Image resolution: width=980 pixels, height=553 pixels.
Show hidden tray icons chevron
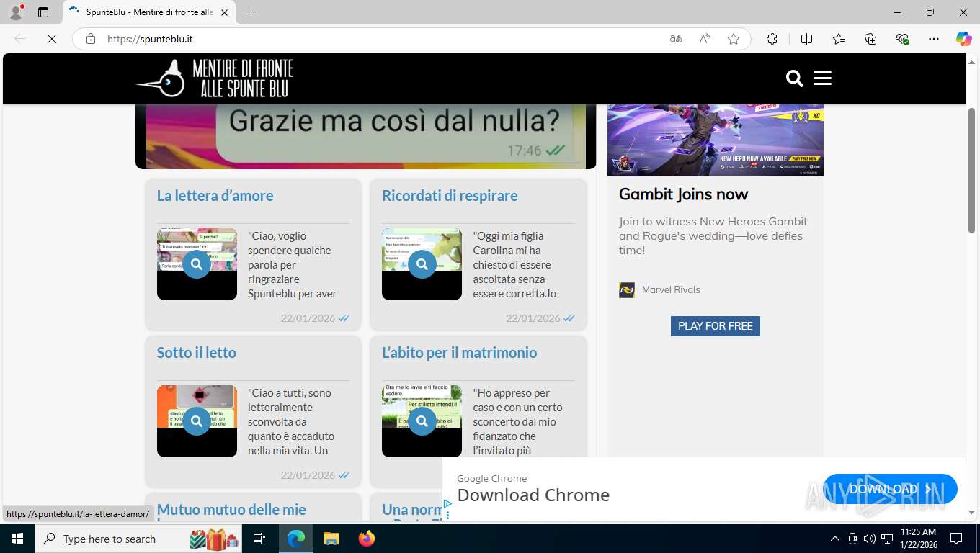coord(835,539)
